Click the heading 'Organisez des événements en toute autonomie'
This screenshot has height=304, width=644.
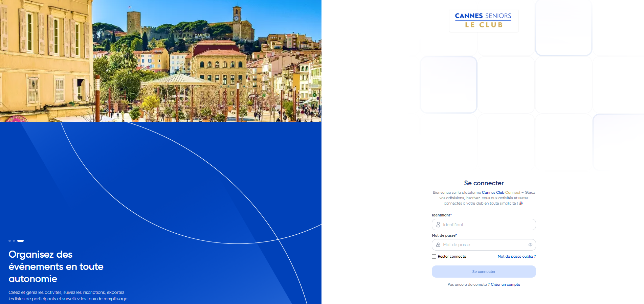(56, 266)
